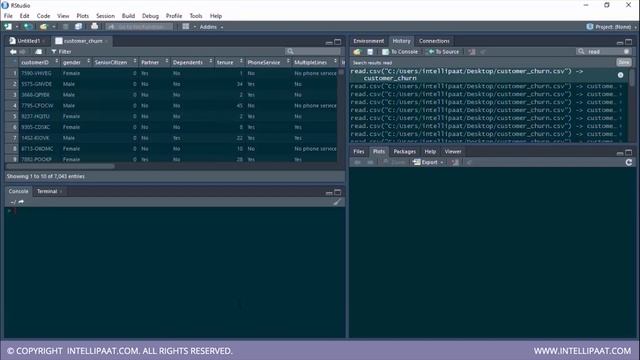Maximize the Plots pane
The width and height of the screenshot is (640, 360).
coord(629,152)
